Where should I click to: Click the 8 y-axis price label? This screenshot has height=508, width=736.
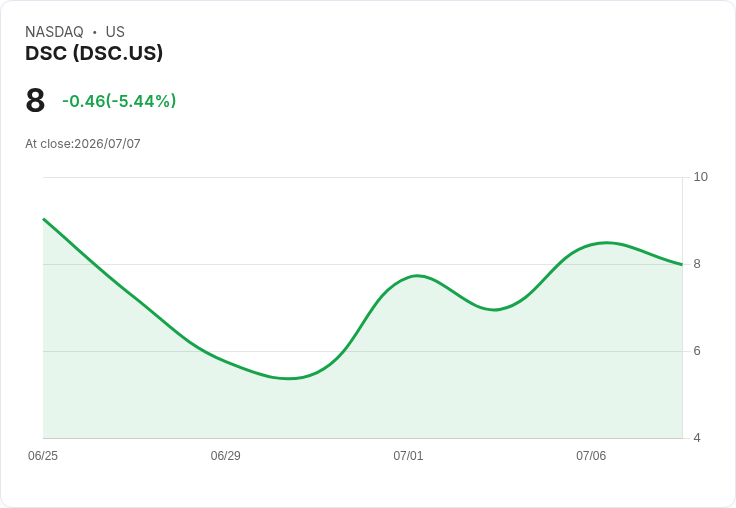pos(697,264)
